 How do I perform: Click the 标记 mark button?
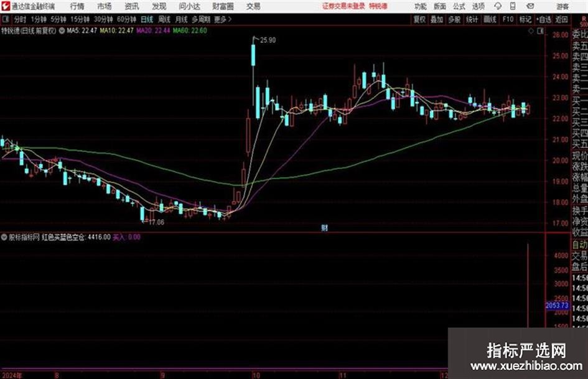pos(525,19)
